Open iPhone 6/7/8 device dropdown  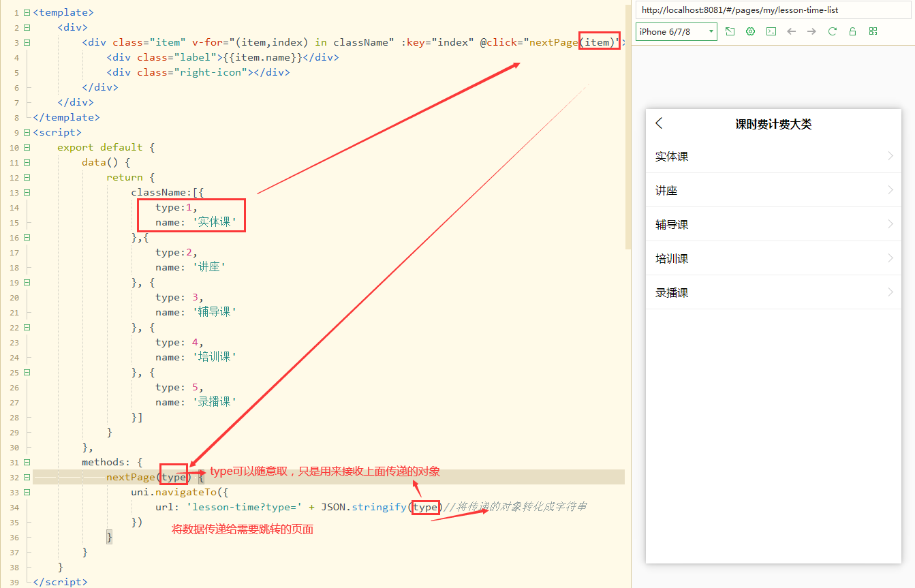677,31
